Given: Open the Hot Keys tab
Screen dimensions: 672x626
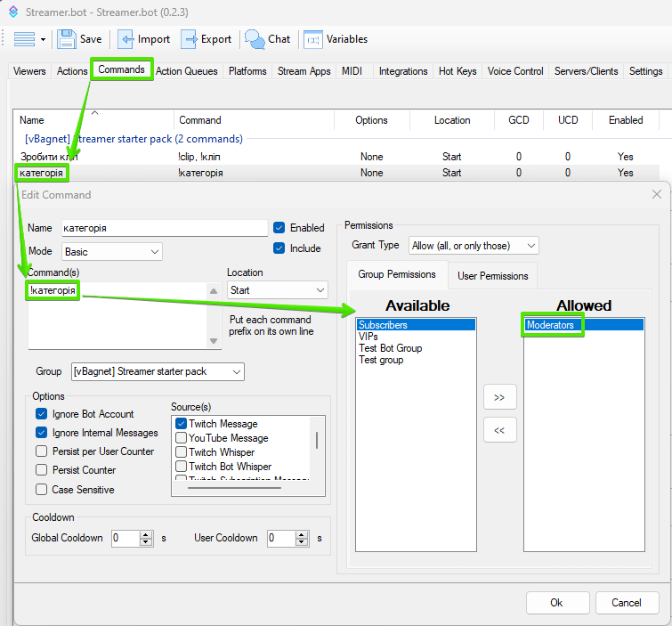Looking at the screenshot, I should pos(457,71).
